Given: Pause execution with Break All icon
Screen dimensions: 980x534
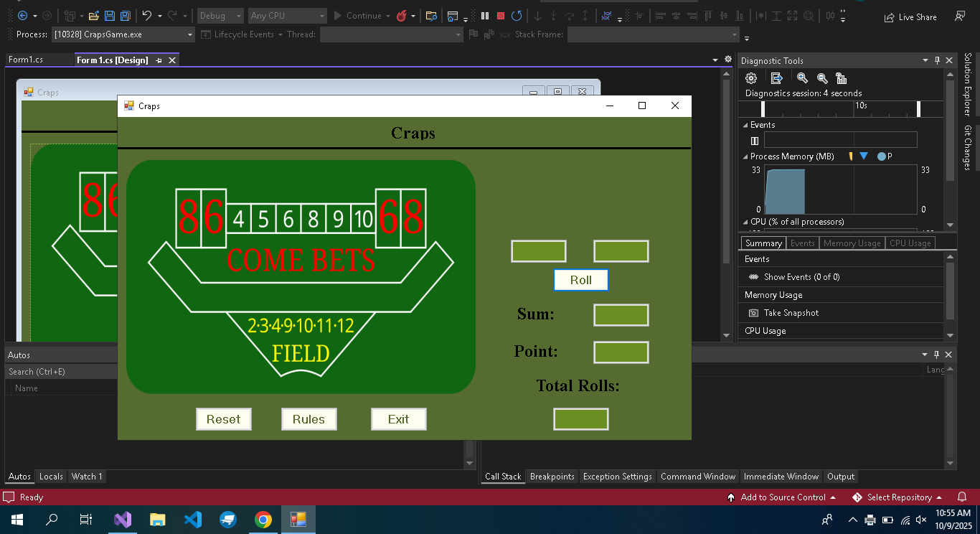Looking at the screenshot, I should pyautogui.click(x=485, y=16).
